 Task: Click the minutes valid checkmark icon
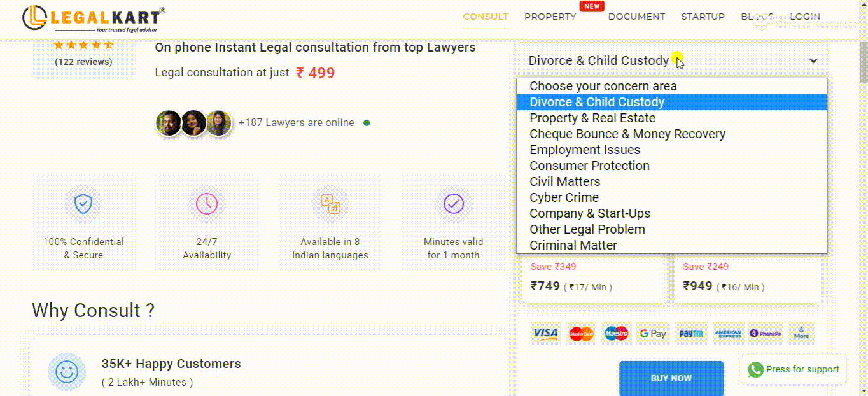(x=454, y=204)
